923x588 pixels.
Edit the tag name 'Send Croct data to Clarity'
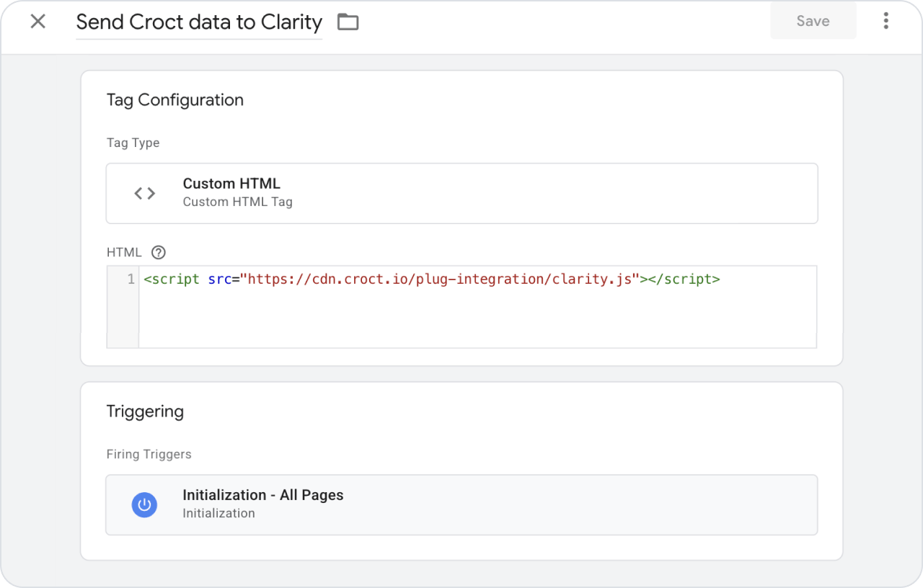(x=199, y=22)
